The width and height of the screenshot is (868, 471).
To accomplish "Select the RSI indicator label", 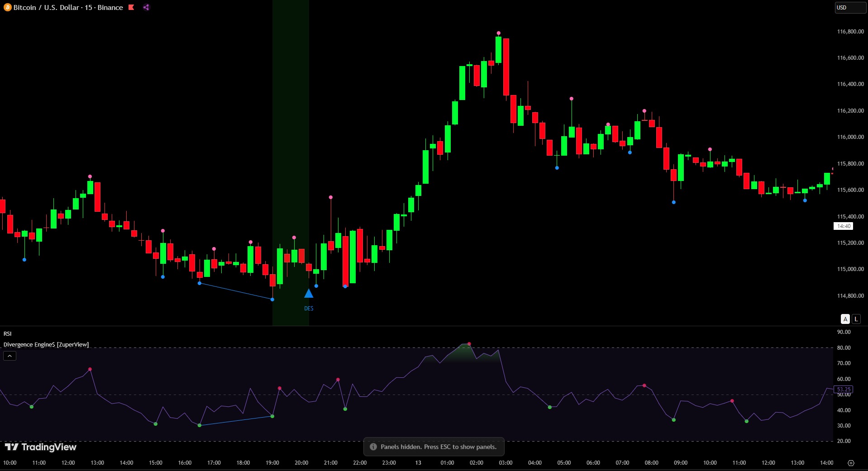I will pyautogui.click(x=8, y=333).
